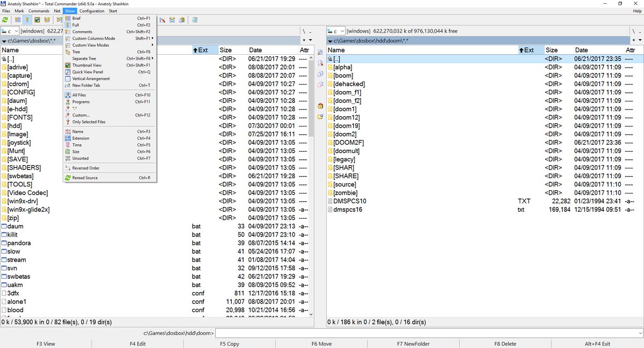644x348 pixels.
Task: Choose the Custom... filter entry
Action: 109,115
